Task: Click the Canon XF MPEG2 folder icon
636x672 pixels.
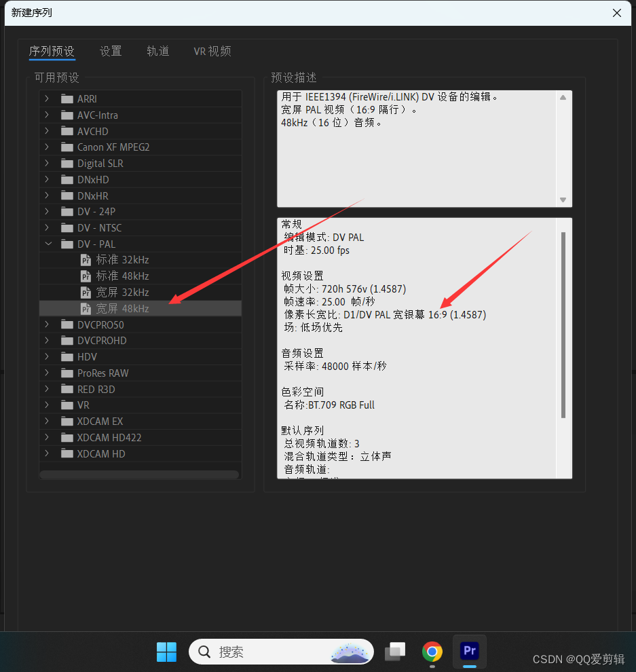Action: point(67,147)
